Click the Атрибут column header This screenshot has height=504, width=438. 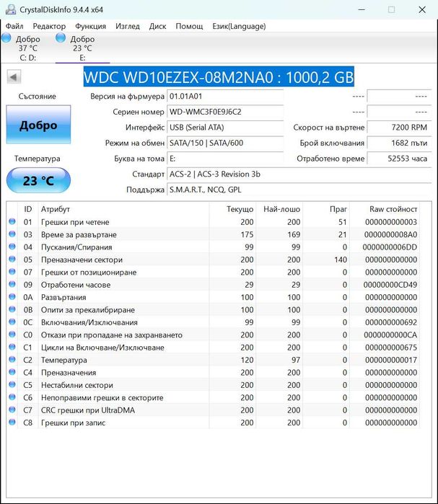click(x=123, y=209)
